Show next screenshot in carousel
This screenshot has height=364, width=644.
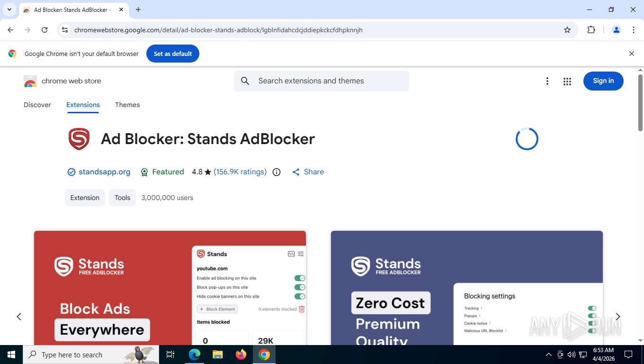pyautogui.click(x=617, y=317)
